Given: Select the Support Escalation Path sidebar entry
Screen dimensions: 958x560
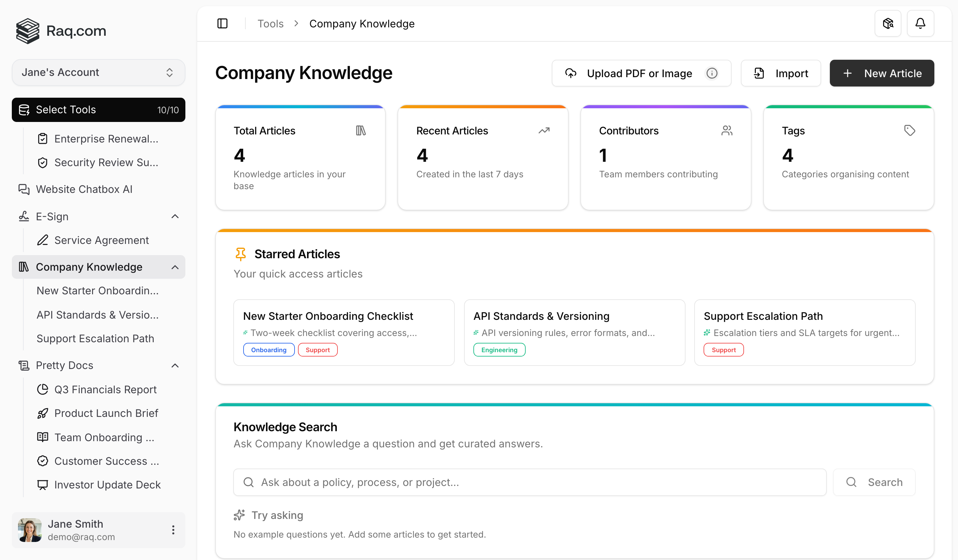Looking at the screenshot, I should tap(95, 338).
